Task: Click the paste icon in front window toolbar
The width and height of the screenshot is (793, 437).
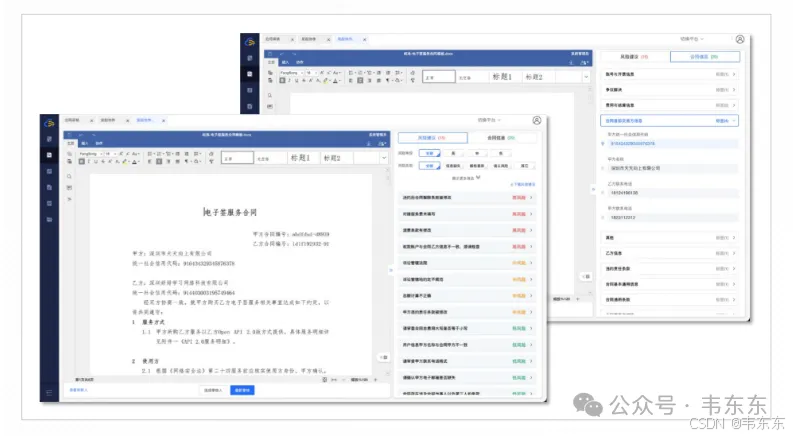Action: coord(69,162)
